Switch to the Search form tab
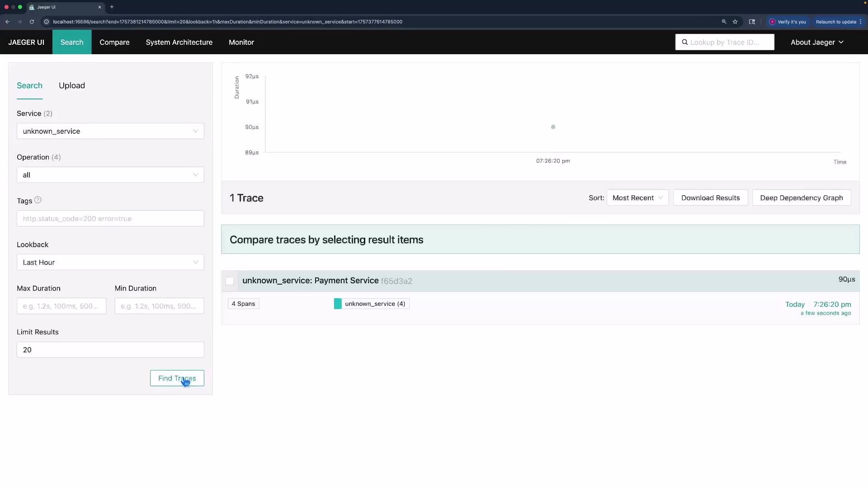This screenshot has width=868, height=488. (x=29, y=85)
